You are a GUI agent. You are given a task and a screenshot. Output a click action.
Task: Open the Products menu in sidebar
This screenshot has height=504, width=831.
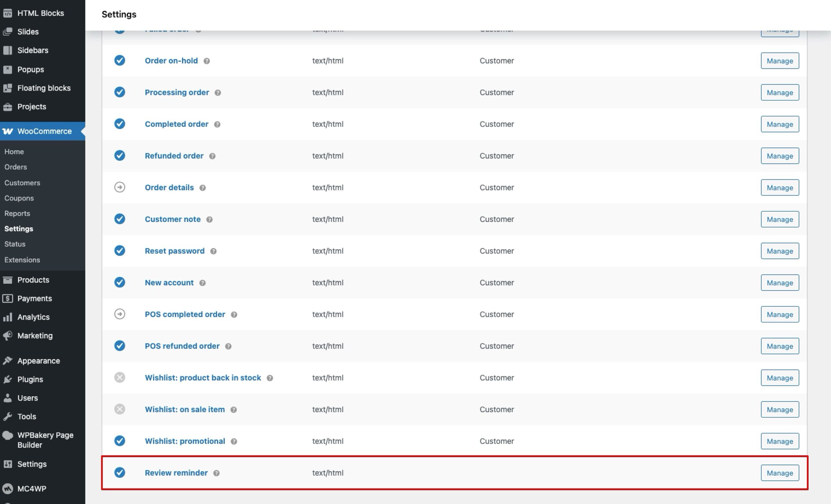(x=33, y=280)
